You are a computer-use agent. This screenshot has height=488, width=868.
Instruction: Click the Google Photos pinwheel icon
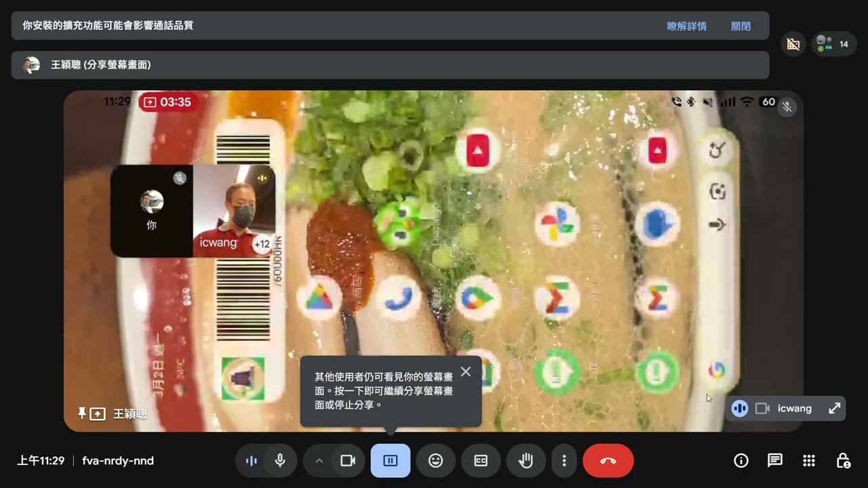(x=557, y=224)
